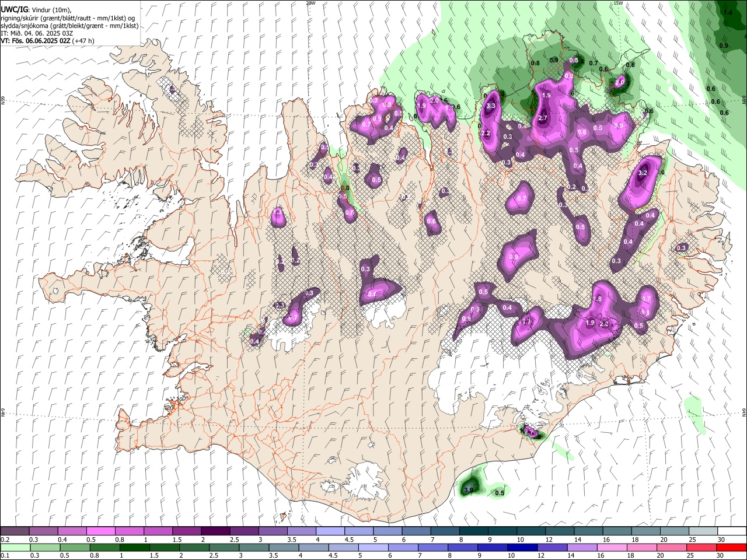Click the '15W' longitude label on the top border
Viewport: 747px width, 560px height.
(617, 3)
